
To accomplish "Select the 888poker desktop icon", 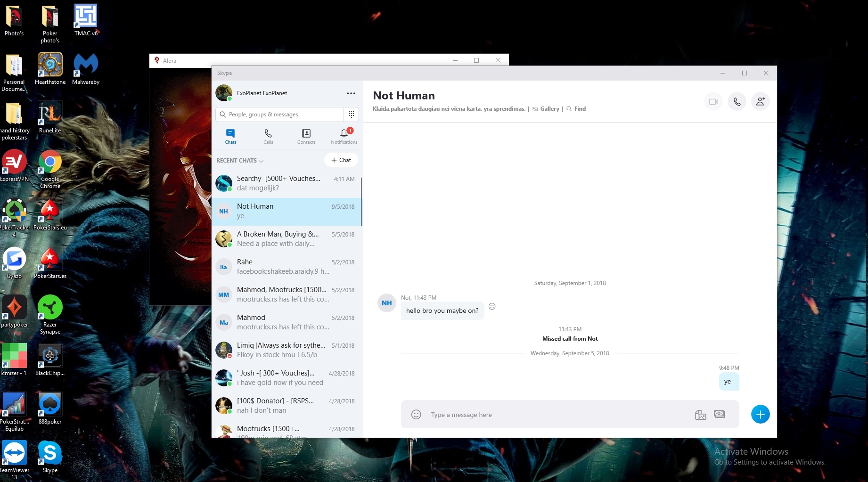I will [x=50, y=408].
